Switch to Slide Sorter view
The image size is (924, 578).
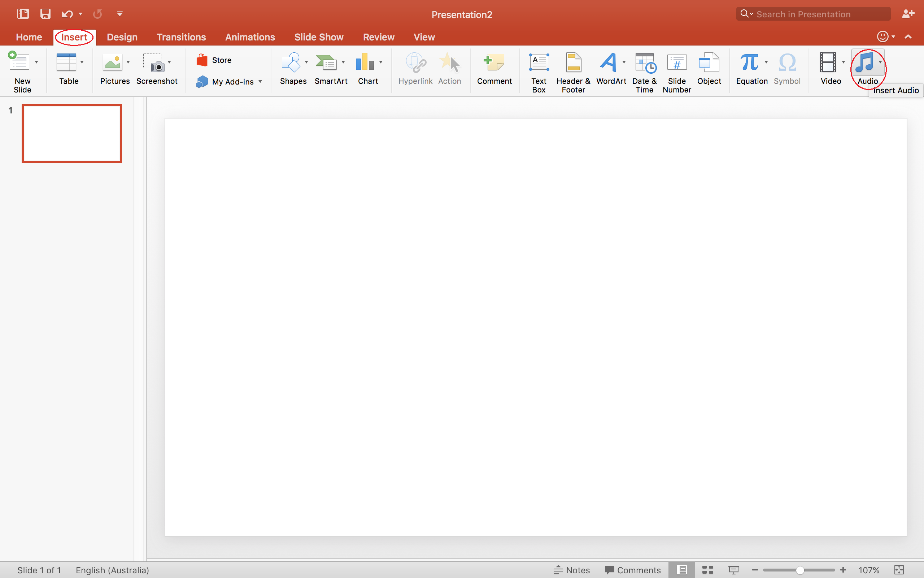[x=707, y=570]
